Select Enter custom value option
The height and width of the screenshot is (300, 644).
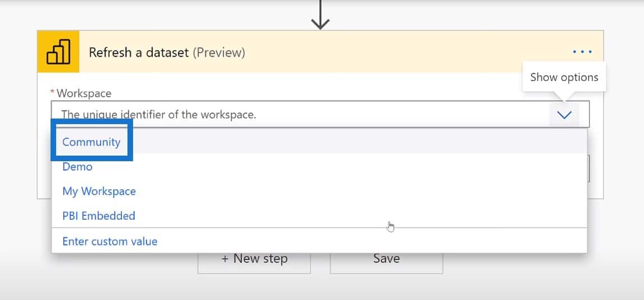109,241
